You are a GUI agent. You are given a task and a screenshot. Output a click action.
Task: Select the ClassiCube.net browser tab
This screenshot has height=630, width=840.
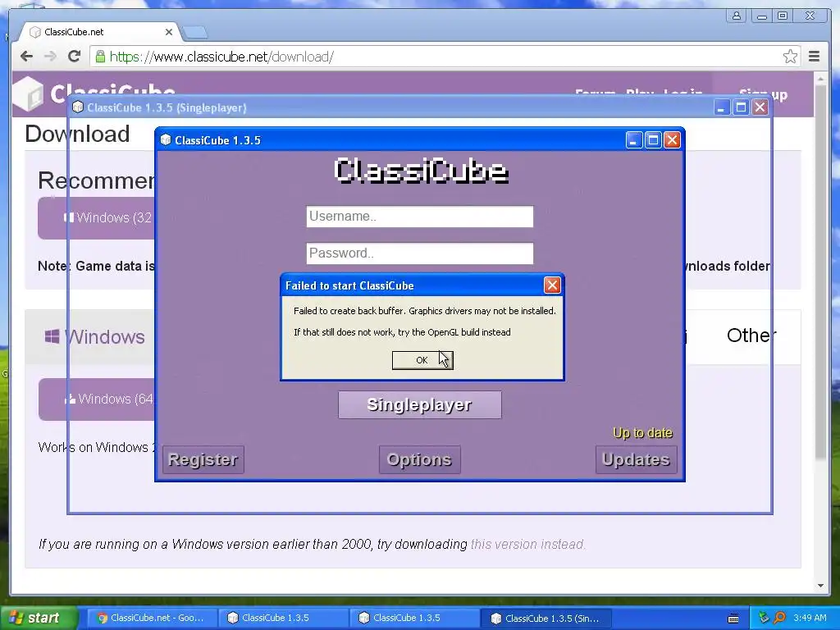point(99,32)
